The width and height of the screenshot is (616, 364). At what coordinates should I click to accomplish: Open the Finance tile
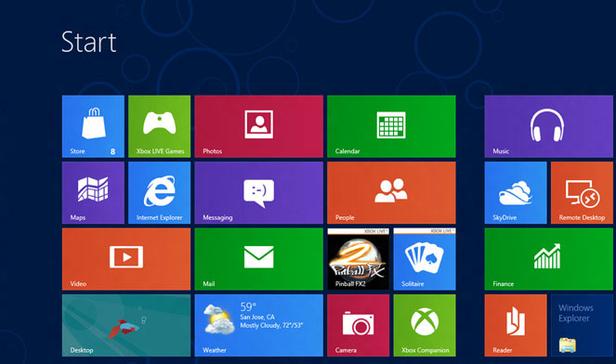tap(549, 259)
